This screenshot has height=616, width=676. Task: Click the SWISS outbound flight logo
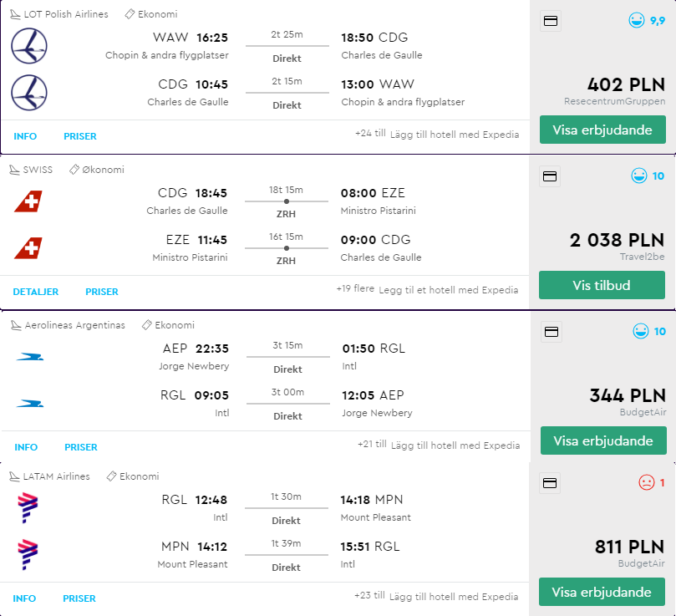point(28,201)
